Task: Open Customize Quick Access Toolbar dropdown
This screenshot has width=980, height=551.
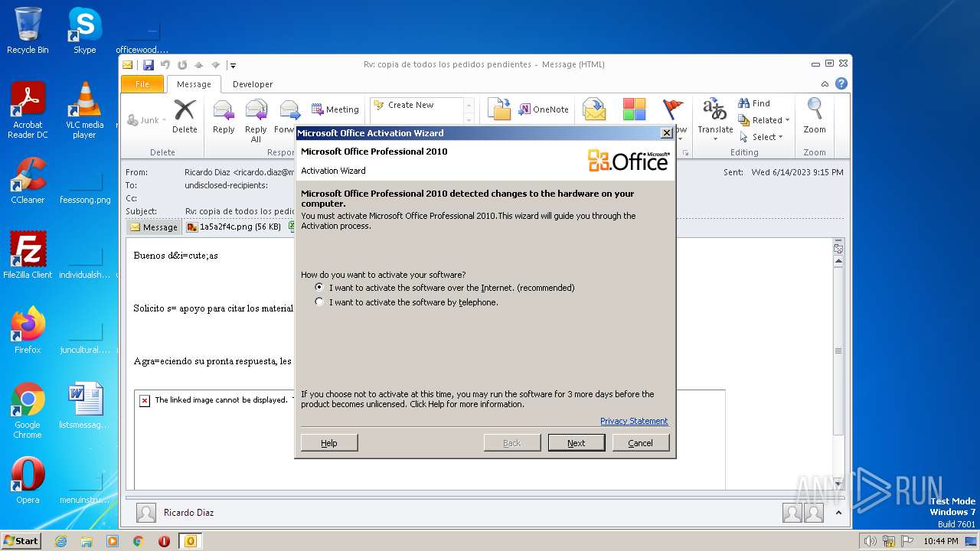Action: pos(233,66)
